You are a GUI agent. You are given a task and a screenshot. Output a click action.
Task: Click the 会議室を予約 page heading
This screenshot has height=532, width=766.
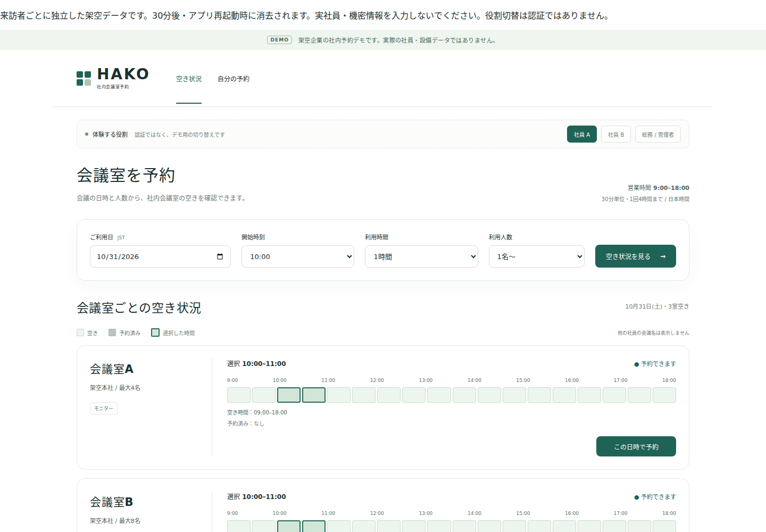click(x=126, y=175)
